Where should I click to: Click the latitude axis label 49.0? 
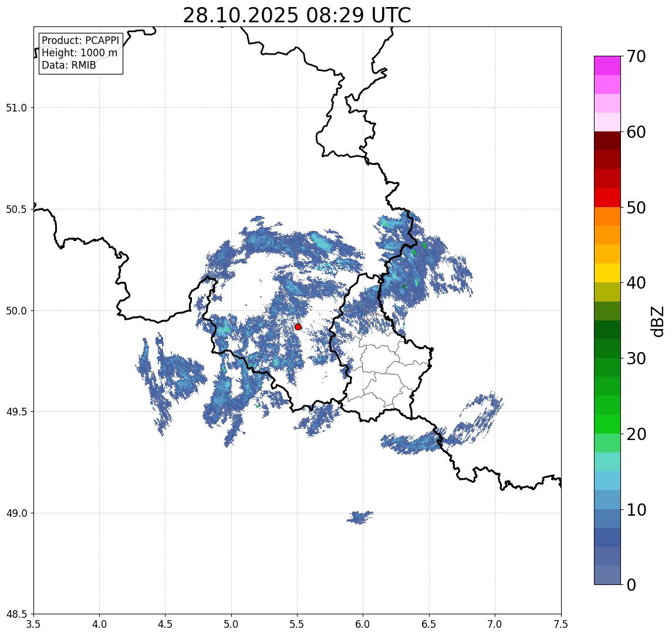[16, 513]
